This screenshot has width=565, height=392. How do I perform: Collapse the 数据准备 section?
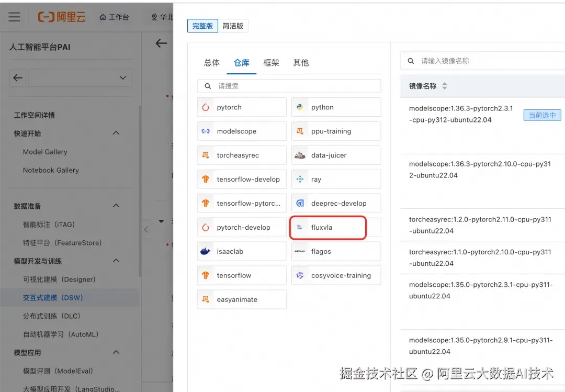116,206
